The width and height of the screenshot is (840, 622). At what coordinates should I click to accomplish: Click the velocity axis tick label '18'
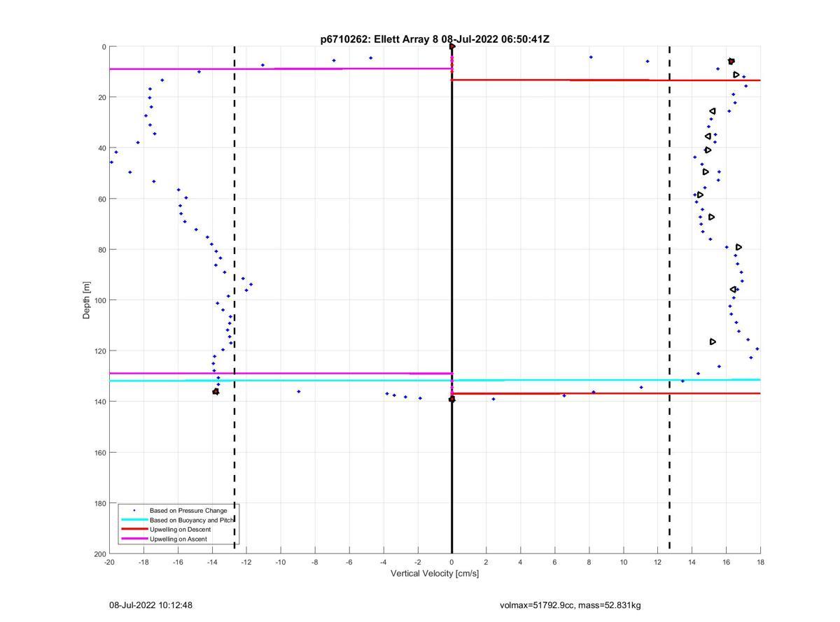[761, 562]
